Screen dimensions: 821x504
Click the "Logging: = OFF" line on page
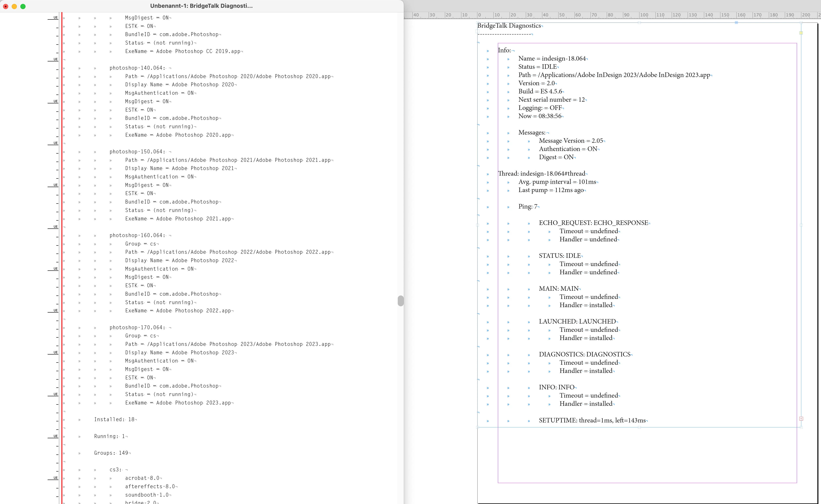pos(540,108)
